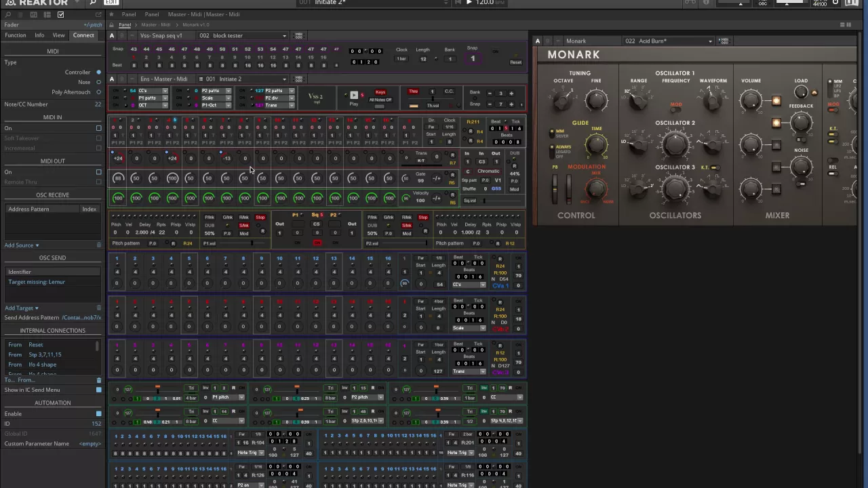Click the red Keys button

coord(380,92)
